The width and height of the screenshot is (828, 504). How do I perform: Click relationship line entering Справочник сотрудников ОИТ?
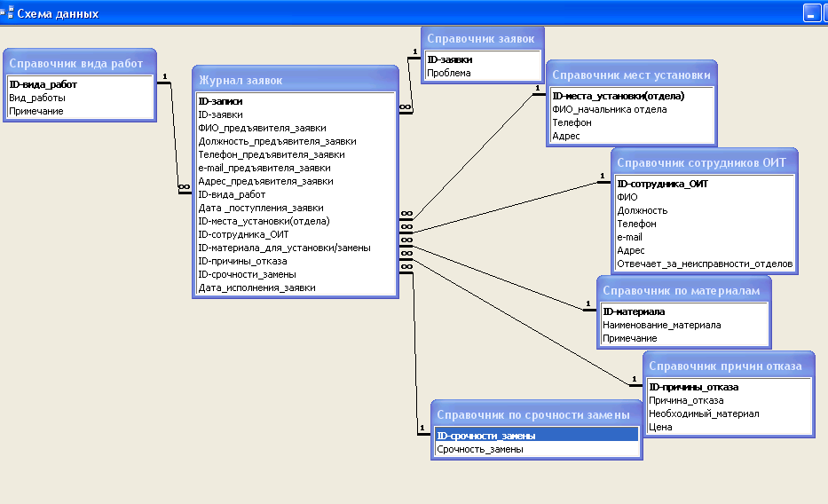pos(505,208)
